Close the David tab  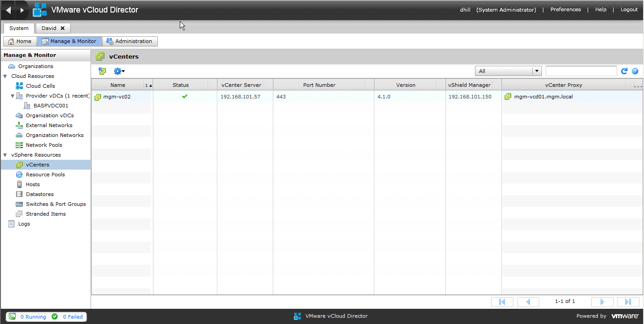[x=63, y=28]
